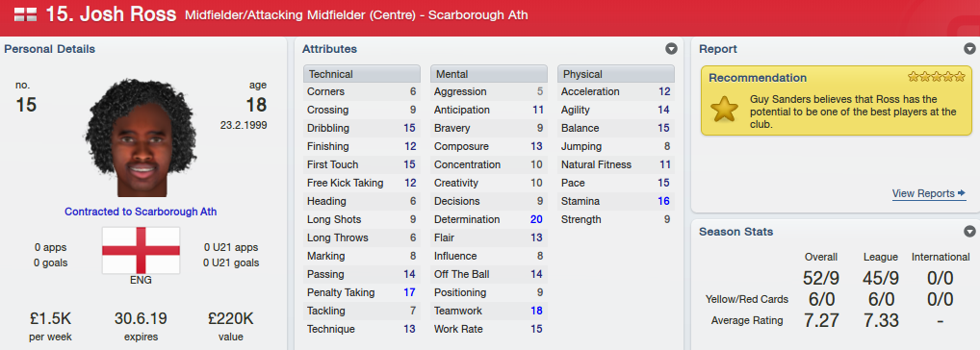Click Contracted to Scarborough Ath link

click(141, 212)
